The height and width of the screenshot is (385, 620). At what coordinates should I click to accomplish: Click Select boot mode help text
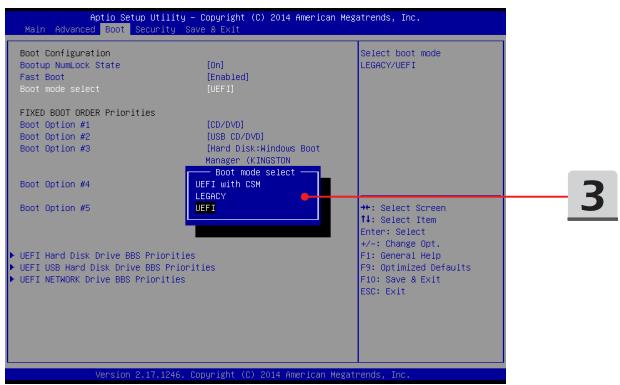(x=400, y=53)
